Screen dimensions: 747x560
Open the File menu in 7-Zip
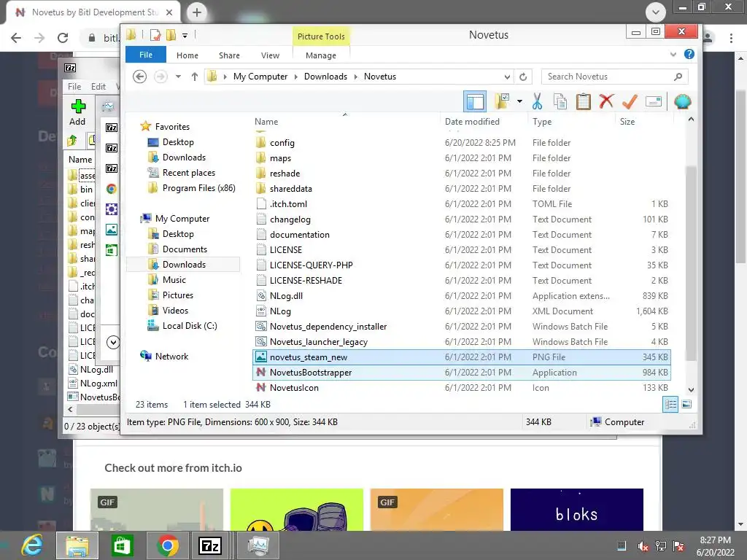point(74,86)
